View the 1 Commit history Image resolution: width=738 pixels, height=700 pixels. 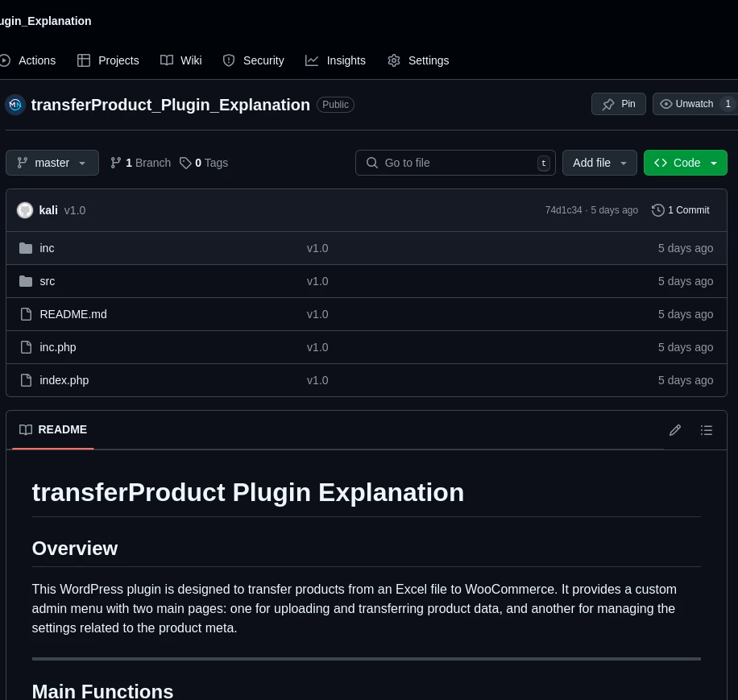click(x=681, y=210)
